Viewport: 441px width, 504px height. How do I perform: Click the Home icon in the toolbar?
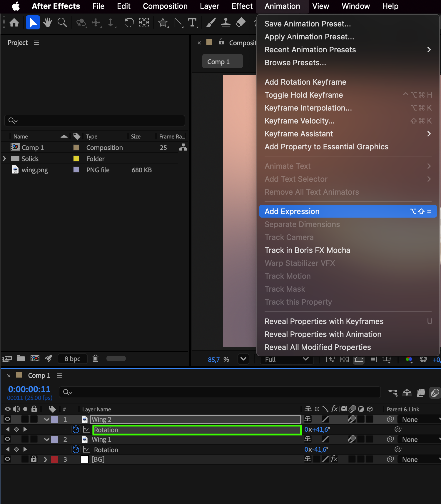click(x=14, y=23)
